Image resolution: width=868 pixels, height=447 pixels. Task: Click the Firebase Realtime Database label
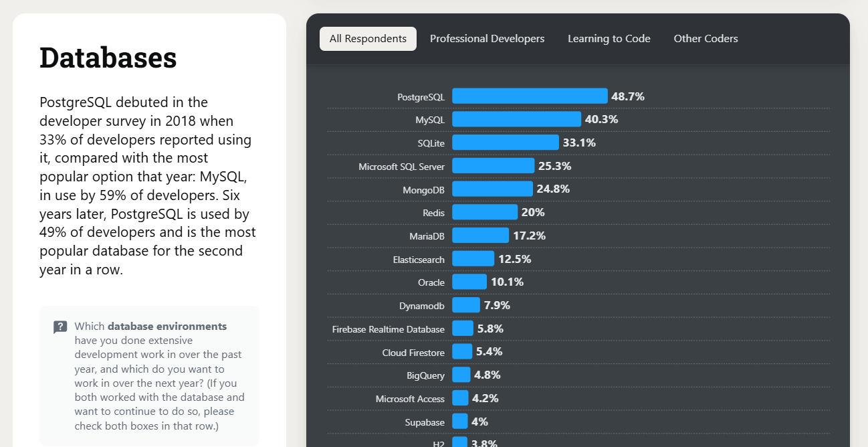[388, 329]
